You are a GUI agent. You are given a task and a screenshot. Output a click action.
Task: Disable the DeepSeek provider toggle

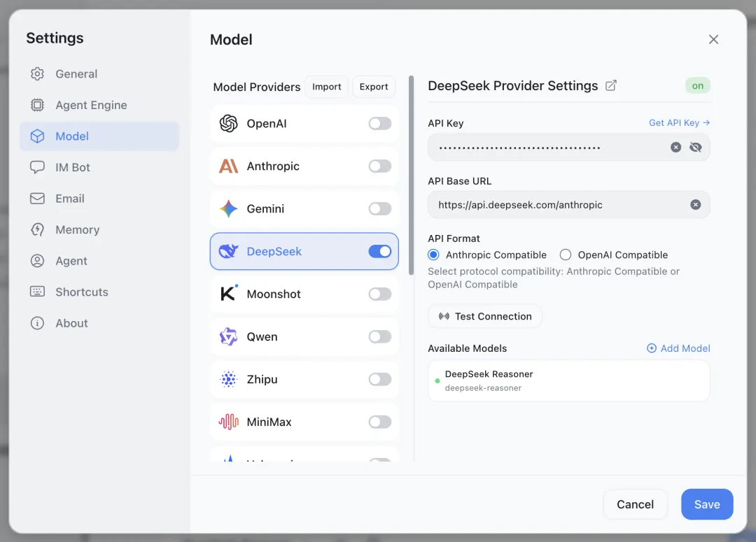[379, 252]
